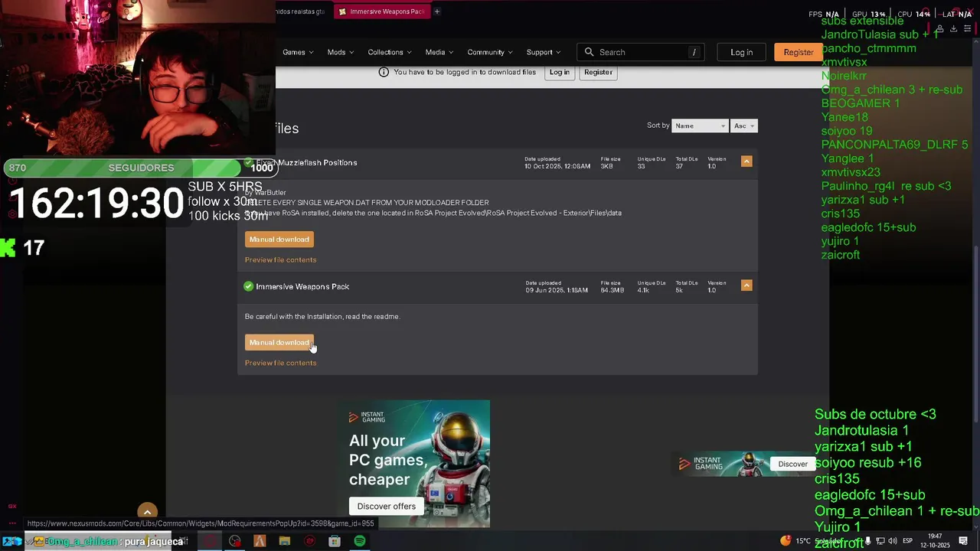Open the browser hamburger menu icon
The width and height of the screenshot is (980, 551).
pos(967,29)
